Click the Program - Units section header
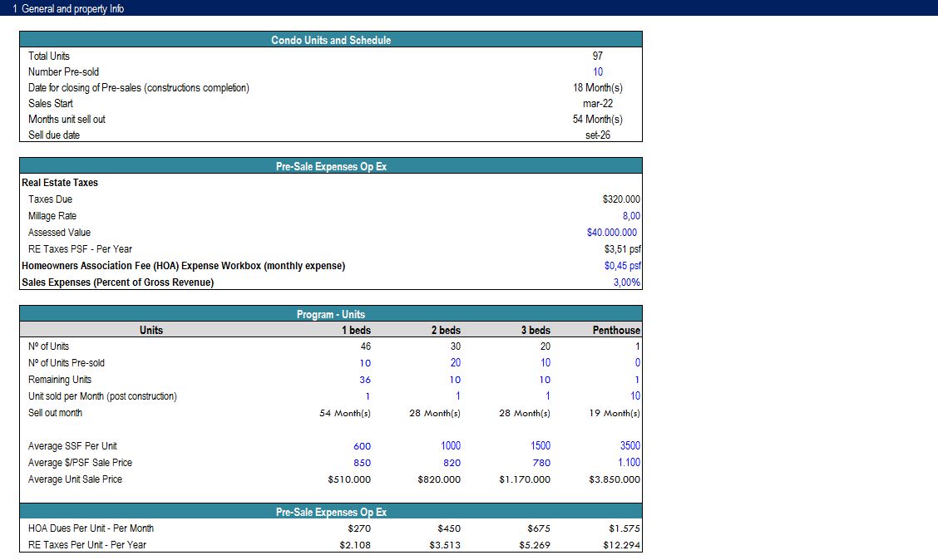 click(x=331, y=314)
